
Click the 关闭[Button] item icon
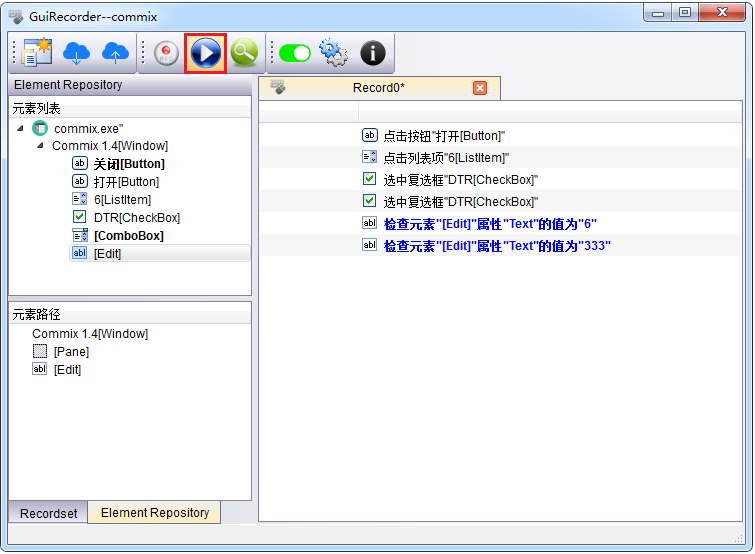coord(80,164)
